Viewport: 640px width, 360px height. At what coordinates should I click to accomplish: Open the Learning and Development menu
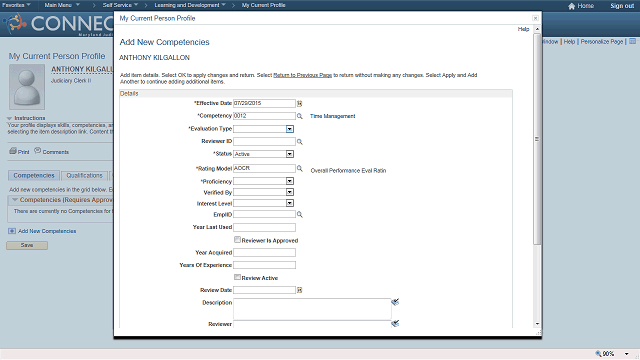(190, 5)
